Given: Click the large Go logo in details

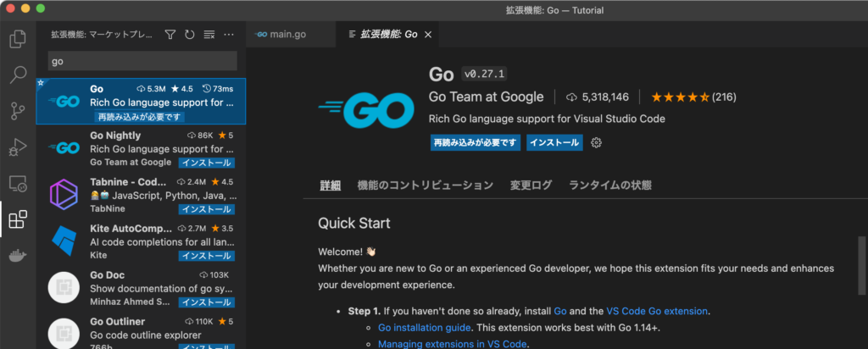Looking at the screenshot, I should point(366,110).
